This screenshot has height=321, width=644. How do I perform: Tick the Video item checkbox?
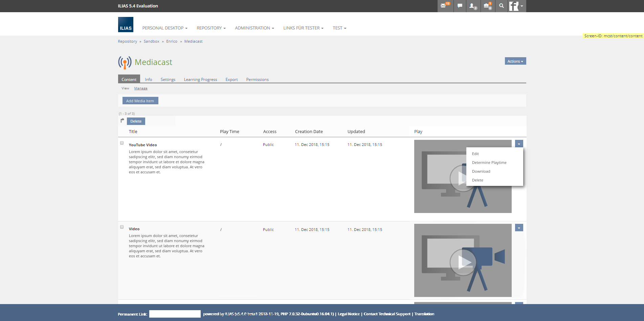[x=122, y=227]
